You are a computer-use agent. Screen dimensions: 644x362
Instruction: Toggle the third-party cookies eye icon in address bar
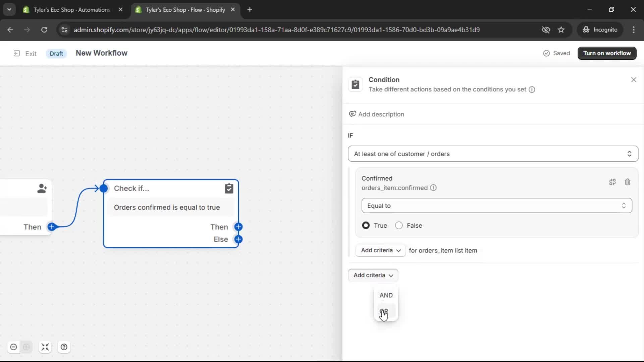coord(546,29)
